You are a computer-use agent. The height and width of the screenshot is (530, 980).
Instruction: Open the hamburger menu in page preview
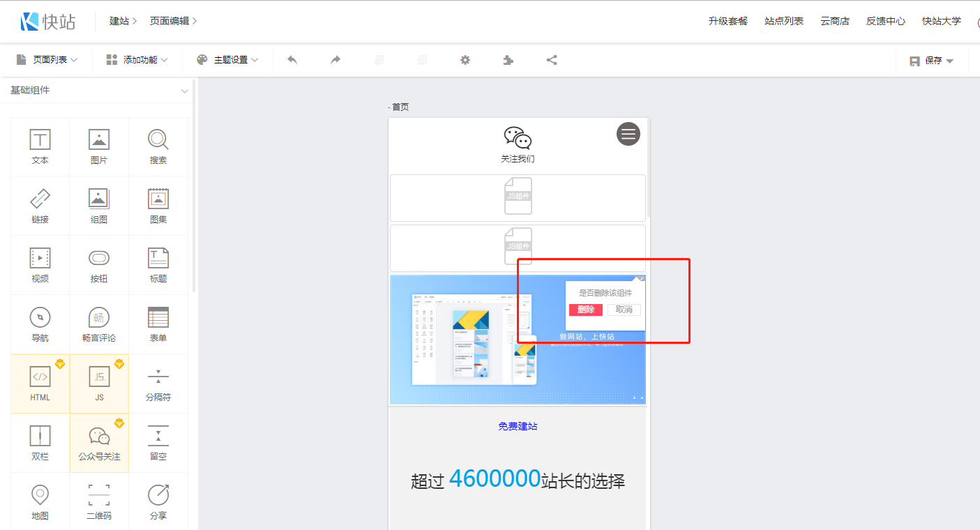tap(628, 134)
